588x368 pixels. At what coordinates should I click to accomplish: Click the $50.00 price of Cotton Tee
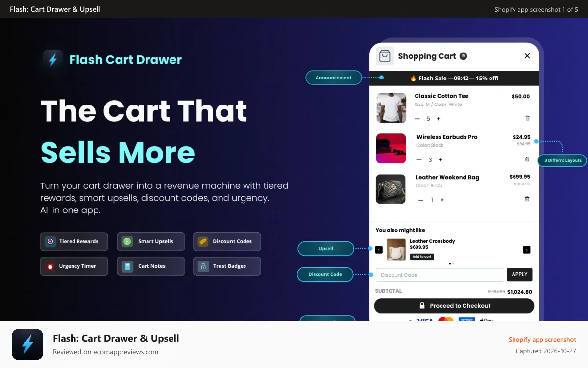click(x=520, y=97)
